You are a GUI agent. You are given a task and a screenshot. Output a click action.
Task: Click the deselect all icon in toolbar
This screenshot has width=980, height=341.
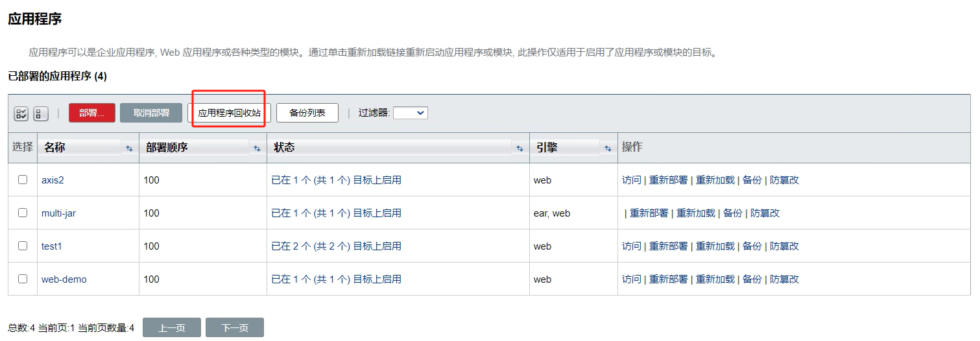pyautogui.click(x=40, y=113)
